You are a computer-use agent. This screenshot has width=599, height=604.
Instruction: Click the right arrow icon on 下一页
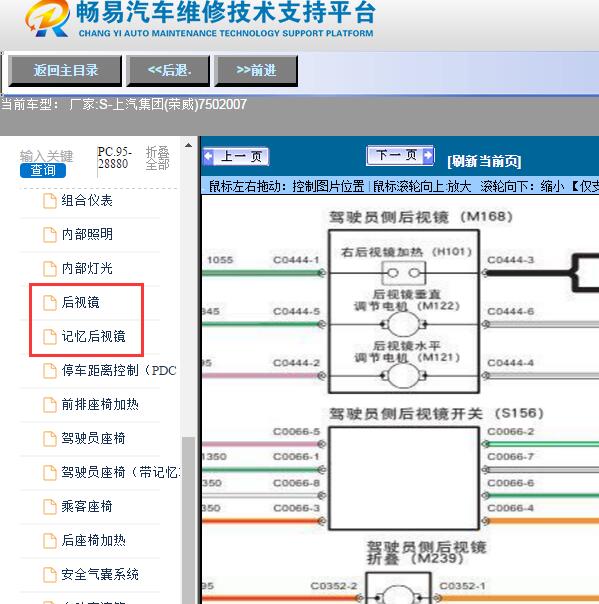428,155
